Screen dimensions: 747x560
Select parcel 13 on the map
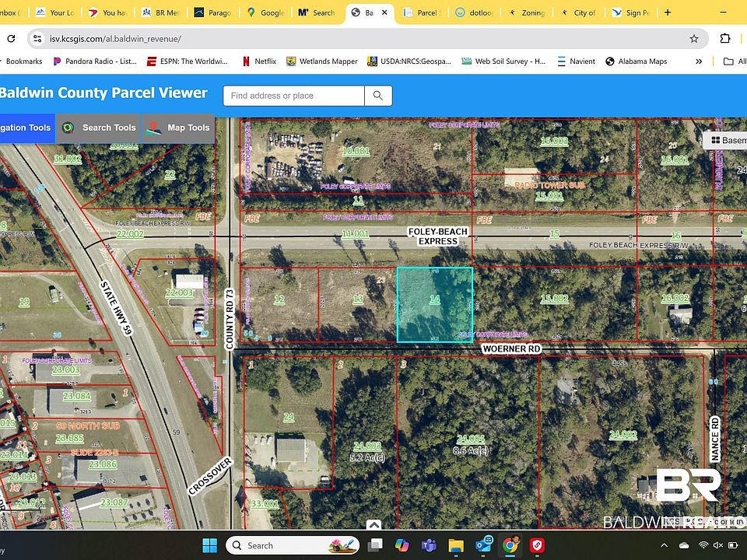click(x=358, y=299)
